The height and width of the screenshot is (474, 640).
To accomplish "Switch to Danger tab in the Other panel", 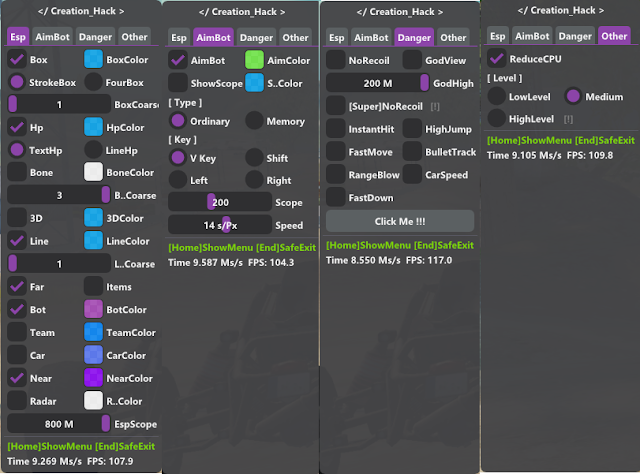I will [x=575, y=36].
